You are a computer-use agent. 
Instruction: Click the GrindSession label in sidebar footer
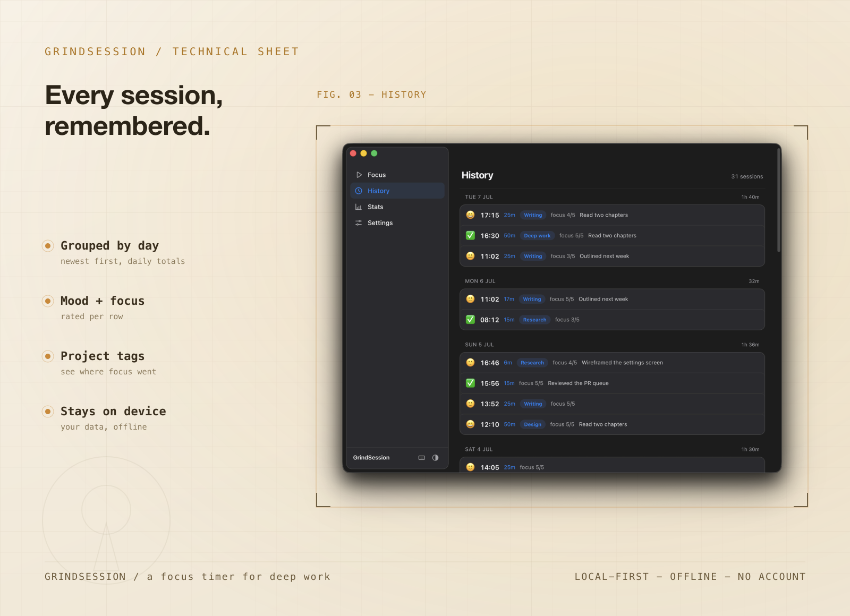371,458
